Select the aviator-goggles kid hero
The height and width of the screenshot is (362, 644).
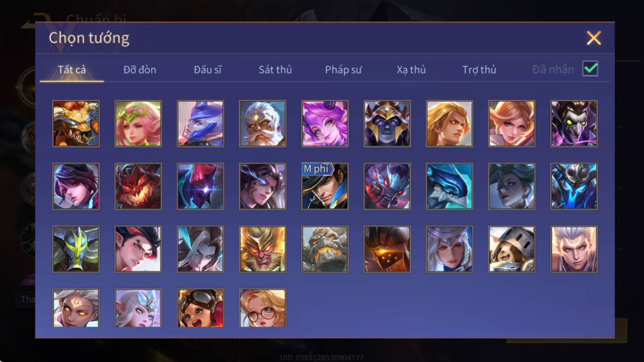200,308
